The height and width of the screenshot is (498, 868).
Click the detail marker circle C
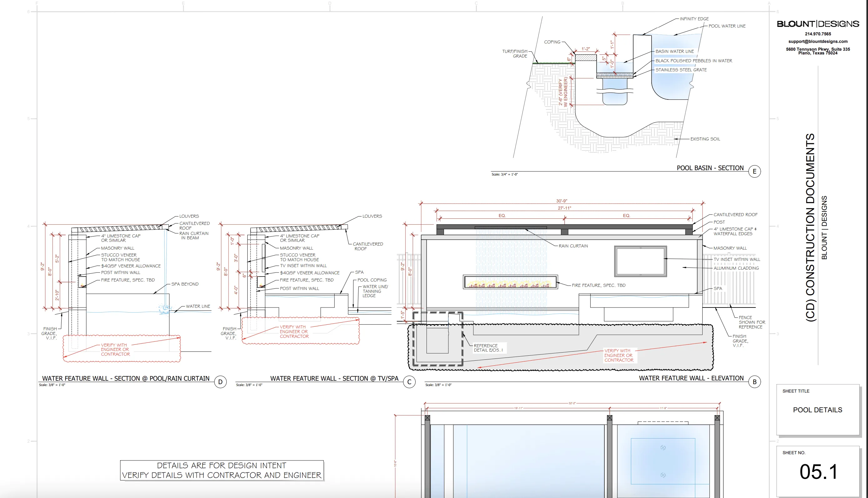coord(409,382)
